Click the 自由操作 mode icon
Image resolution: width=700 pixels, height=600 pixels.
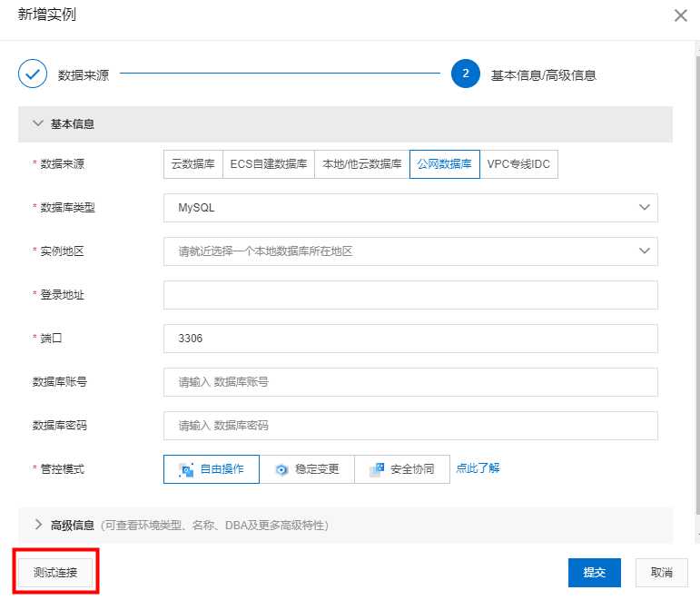pos(187,470)
